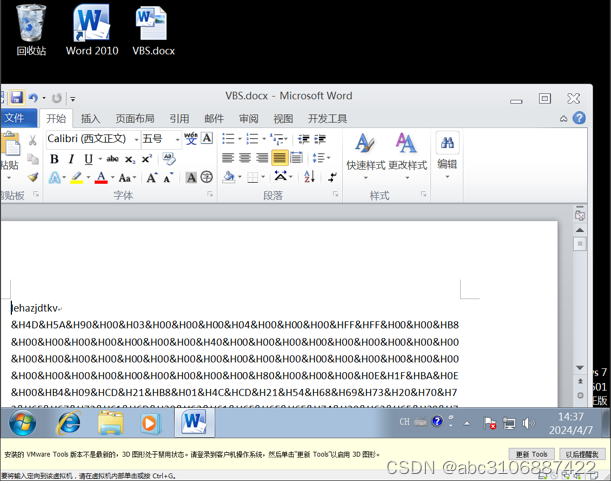Click the Sort A-Z icon

[309, 177]
